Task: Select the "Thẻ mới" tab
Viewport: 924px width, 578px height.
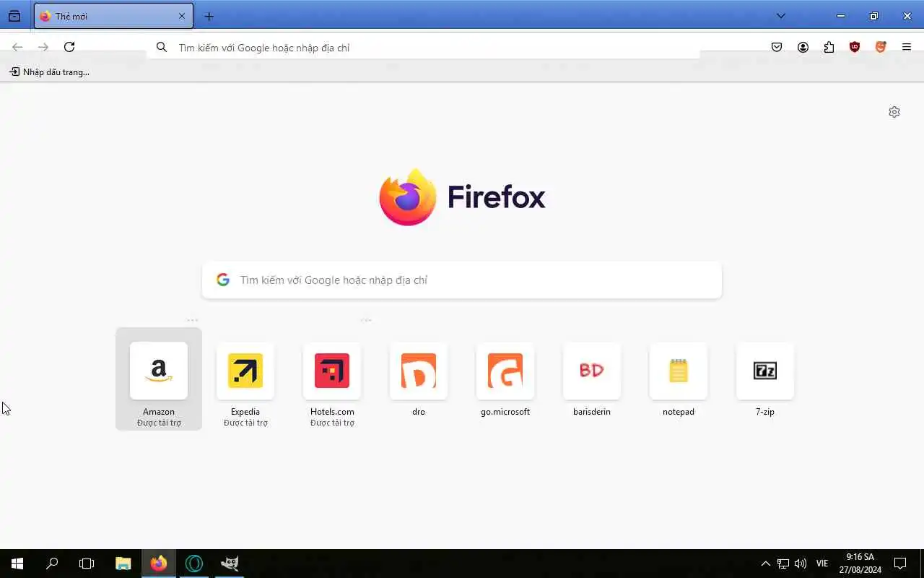Action: [x=113, y=16]
